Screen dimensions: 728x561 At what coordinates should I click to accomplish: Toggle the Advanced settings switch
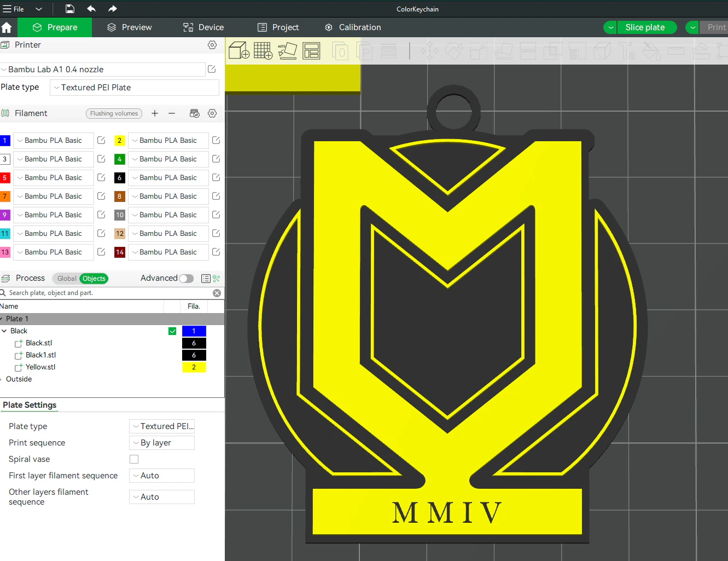click(x=186, y=279)
